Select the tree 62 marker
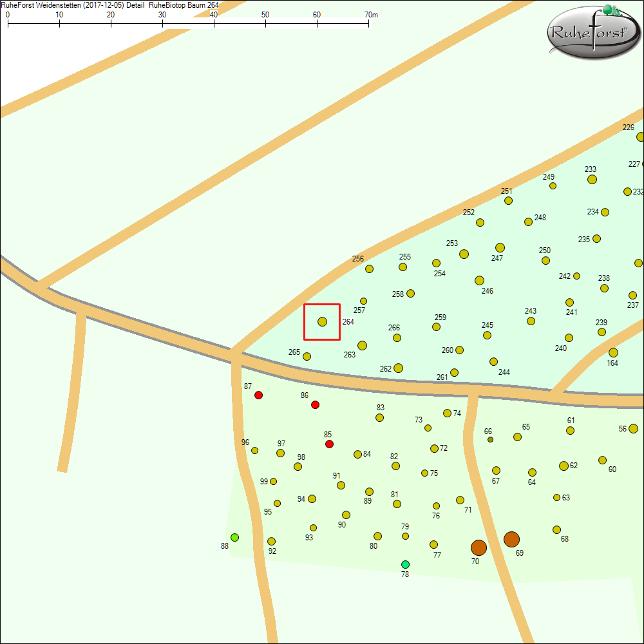The image size is (644, 644). [563, 466]
